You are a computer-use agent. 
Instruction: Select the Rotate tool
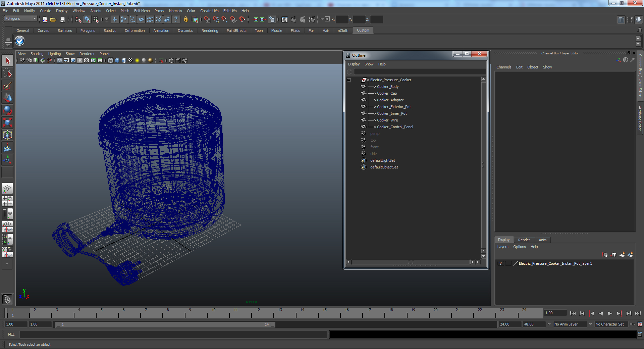[7, 110]
